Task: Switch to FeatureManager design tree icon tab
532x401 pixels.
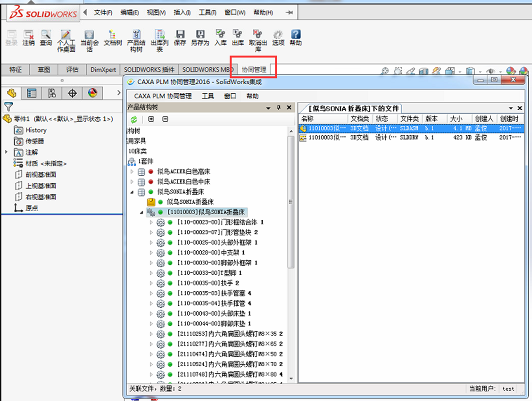Action: [x=12, y=93]
